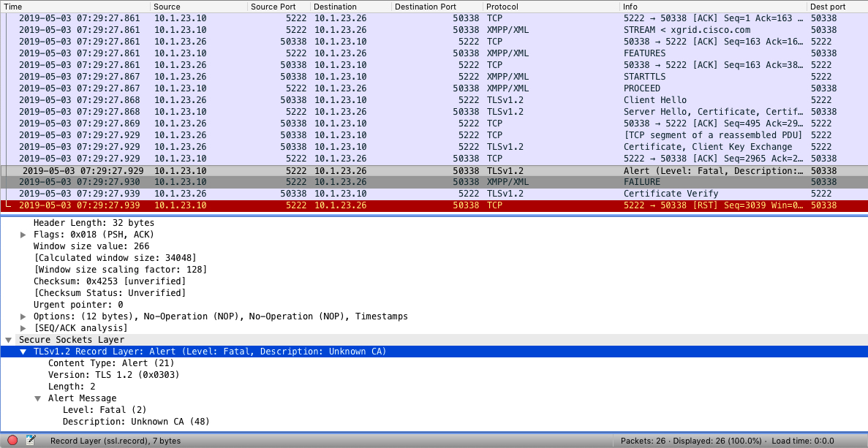Click the Load time: 0:0.0 status text
The height and width of the screenshot is (448, 868).
(804, 441)
